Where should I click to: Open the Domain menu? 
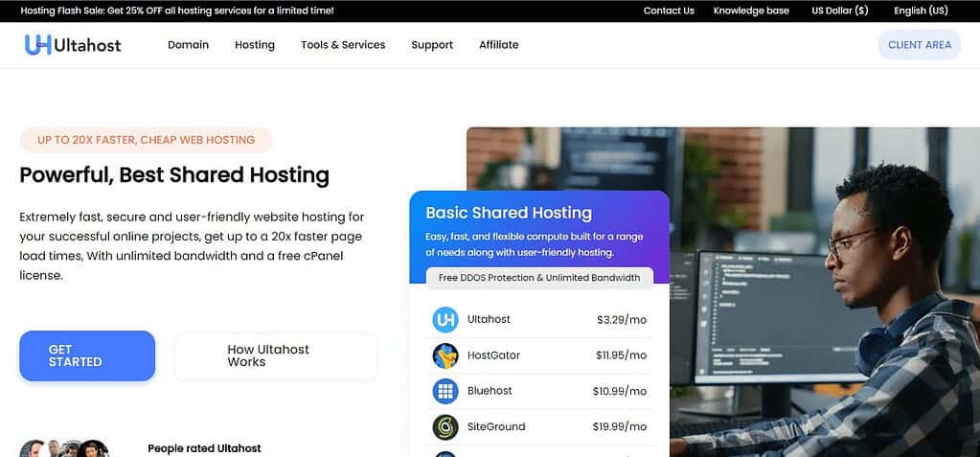click(x=188, y=45)
